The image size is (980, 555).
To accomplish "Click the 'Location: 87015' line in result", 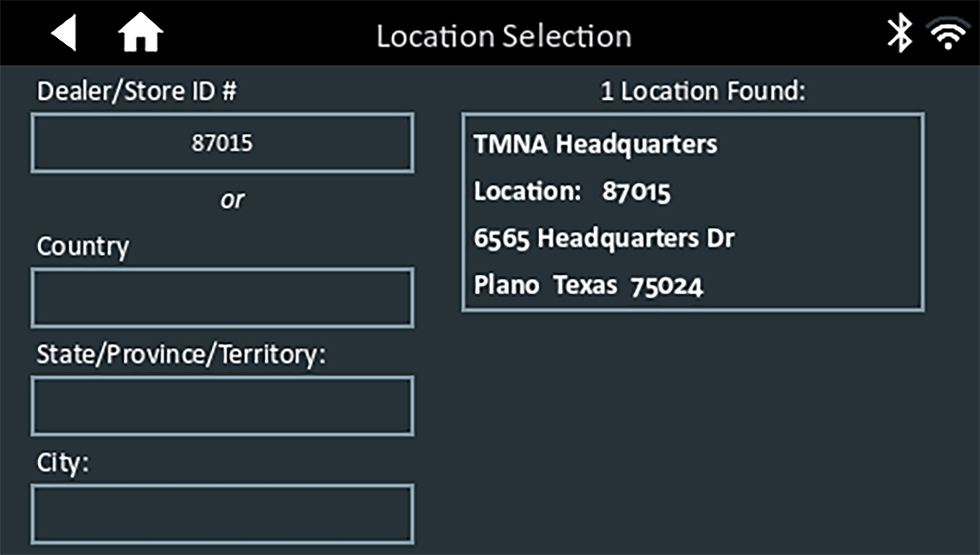I will click(x=571, y=192).
